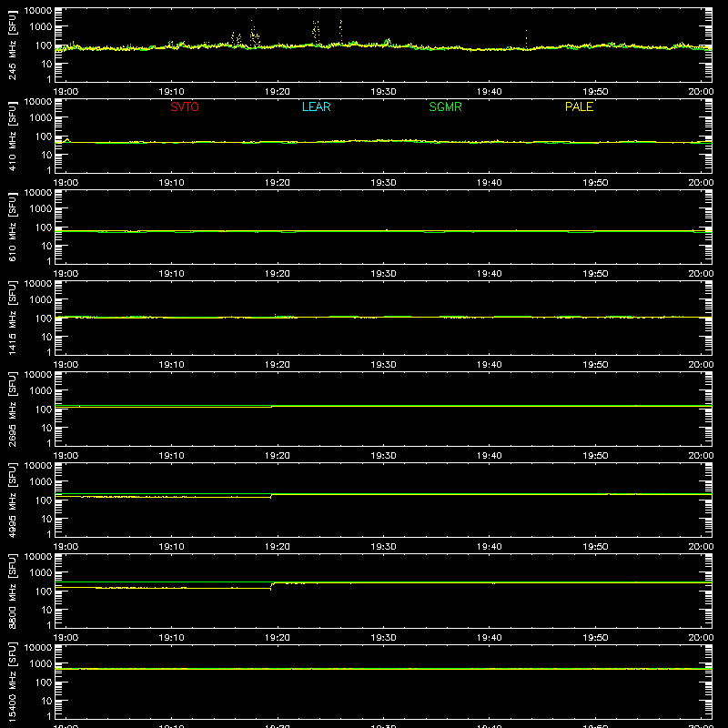Select the 1415 MHz [SFU] axis title
728x728 pixels.
12,318
